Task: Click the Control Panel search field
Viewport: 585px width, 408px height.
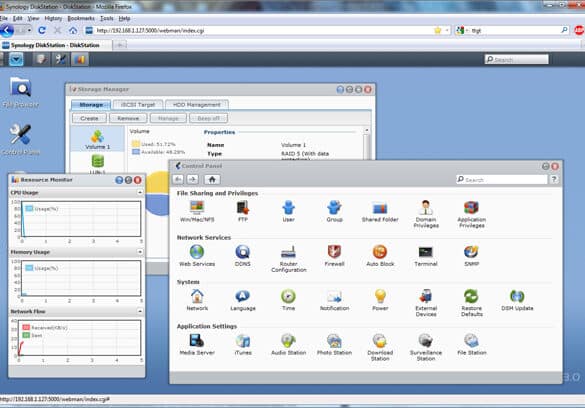Action: pos(501,179)
